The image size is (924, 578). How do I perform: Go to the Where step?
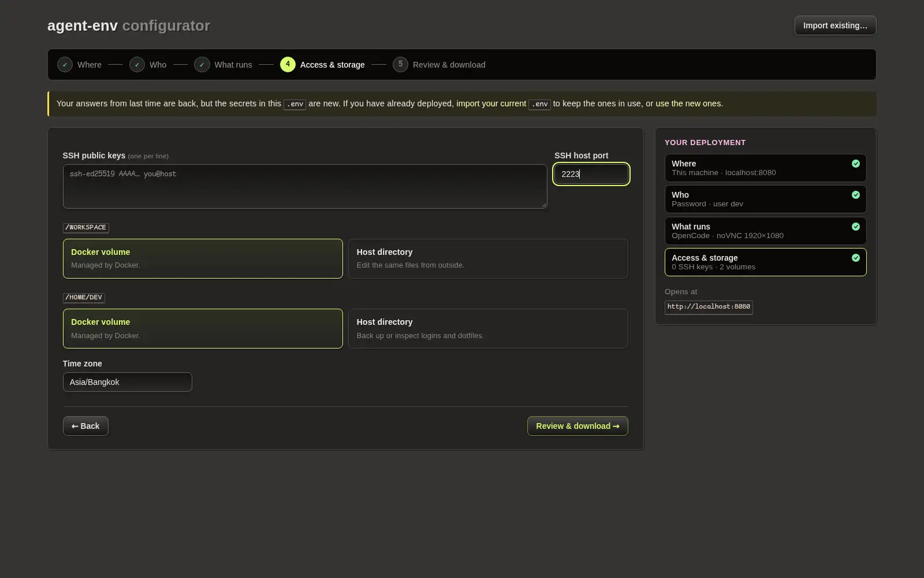tap(79, 65)
